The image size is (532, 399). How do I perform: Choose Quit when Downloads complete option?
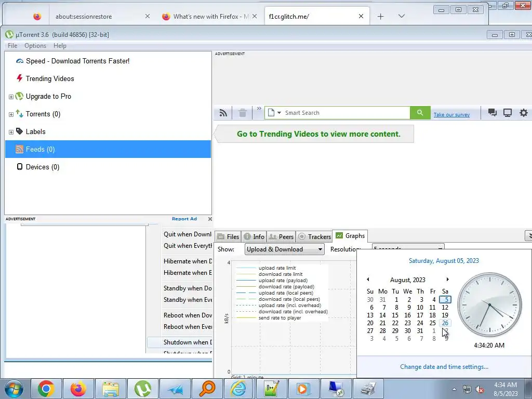coord(187,234)
